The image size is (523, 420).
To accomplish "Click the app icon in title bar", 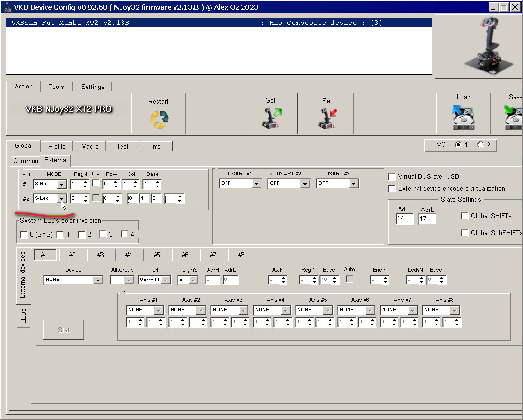I will tap(7, 7).
